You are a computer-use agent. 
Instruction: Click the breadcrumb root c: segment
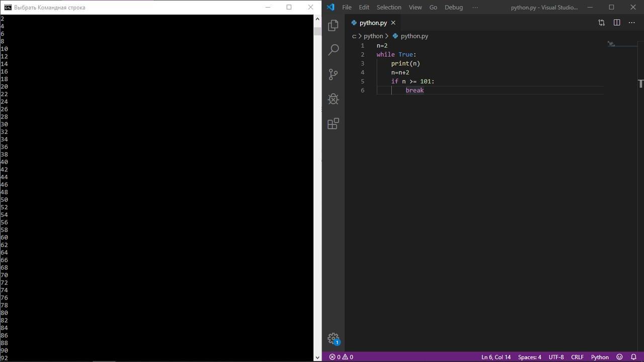click(354, 36)
